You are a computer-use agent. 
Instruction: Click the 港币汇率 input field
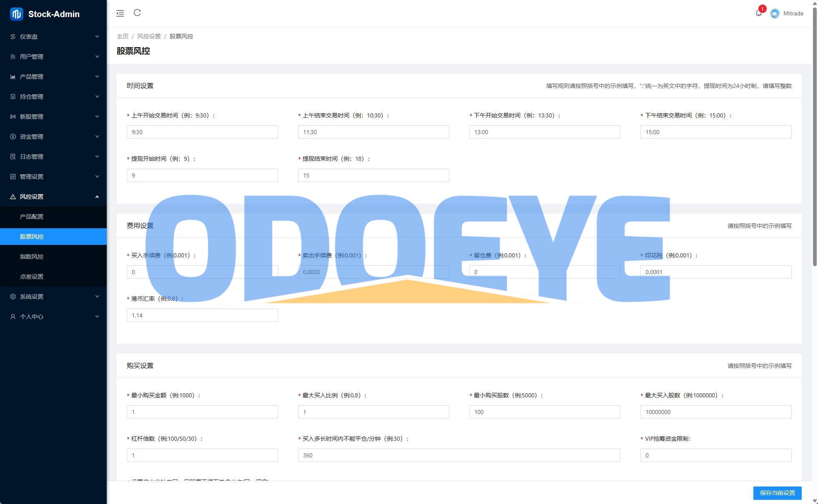click(202, 315)
